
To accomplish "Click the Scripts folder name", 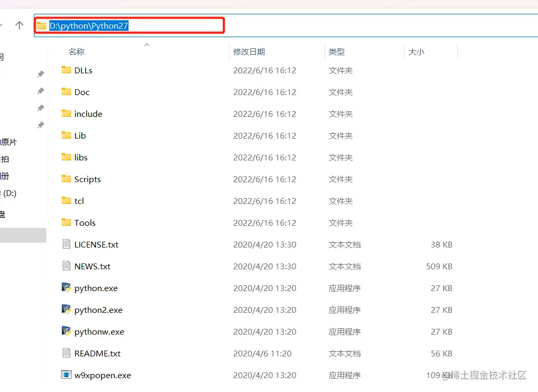I will coord(88,180).
